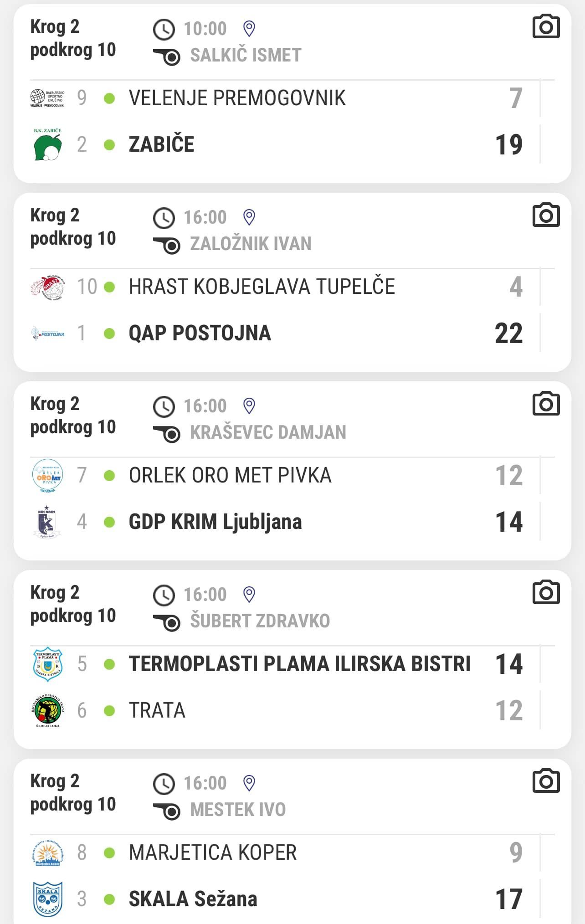Open location pin on Mestek Ivo match
This screenshot has width=585, height=924.
pos(249,783)
